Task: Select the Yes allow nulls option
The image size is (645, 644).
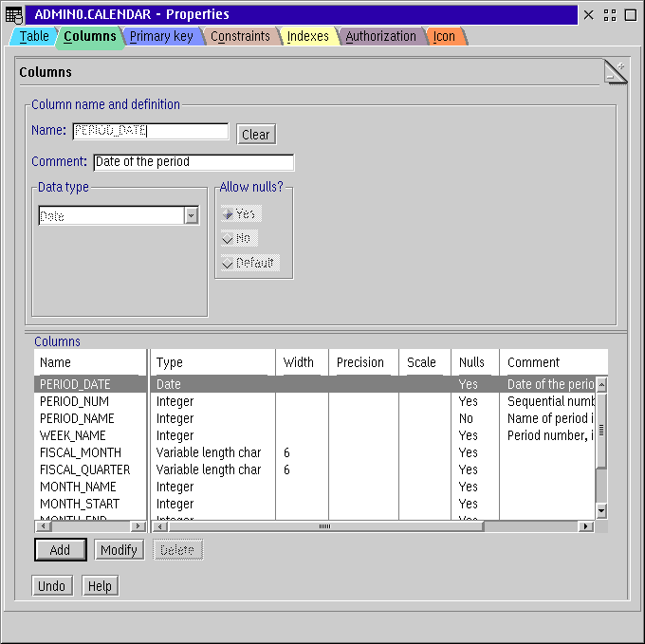Action: (x=239, y=213)
